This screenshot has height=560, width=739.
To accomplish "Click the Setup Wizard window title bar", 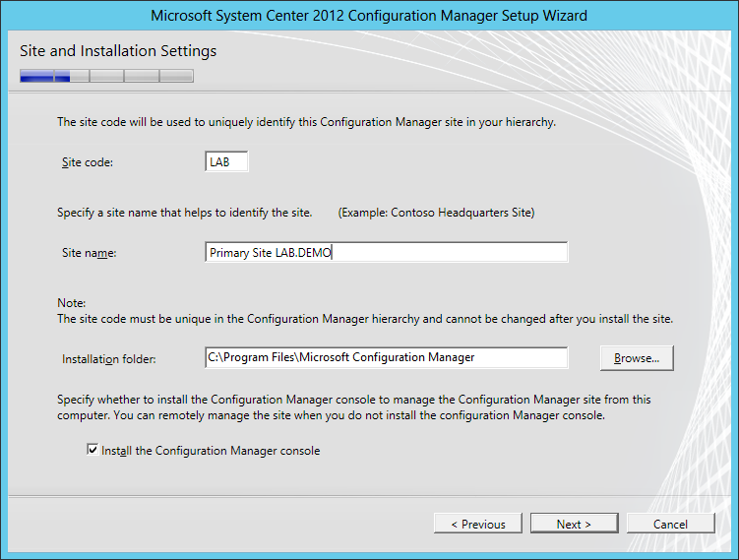I will click(369, 16).
